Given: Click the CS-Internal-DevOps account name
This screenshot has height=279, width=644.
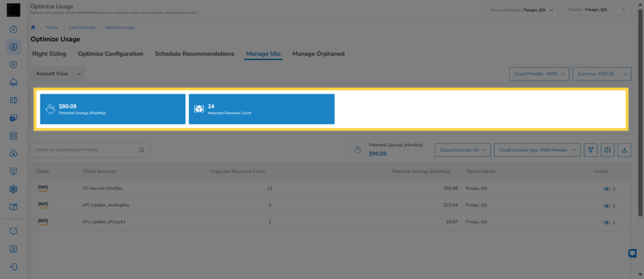Looking at the screenshot, I should coord(102,189).
